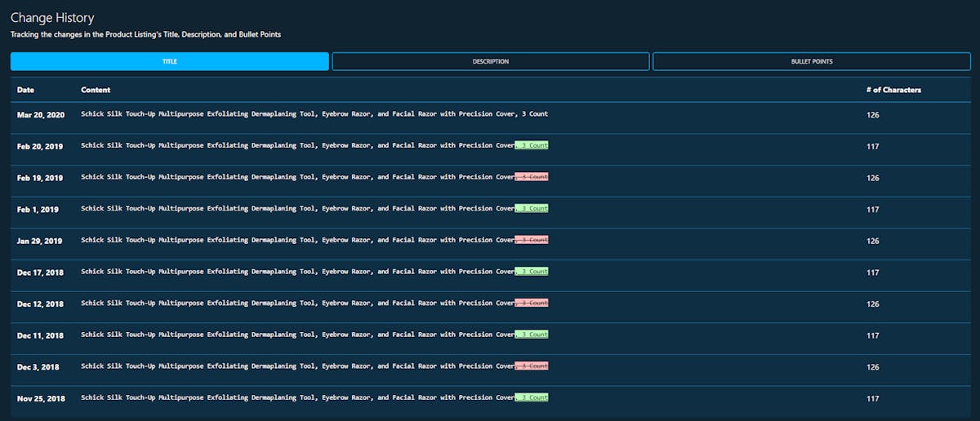Select the Jan 29, 2019 date cell
Screen dimensions: 980x421
[x=40, y=241]
